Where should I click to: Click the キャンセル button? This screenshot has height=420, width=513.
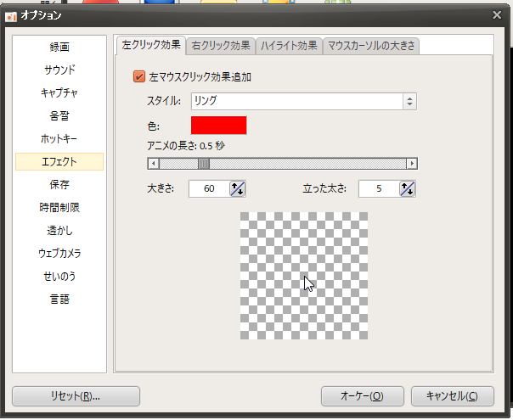point(452,396)
